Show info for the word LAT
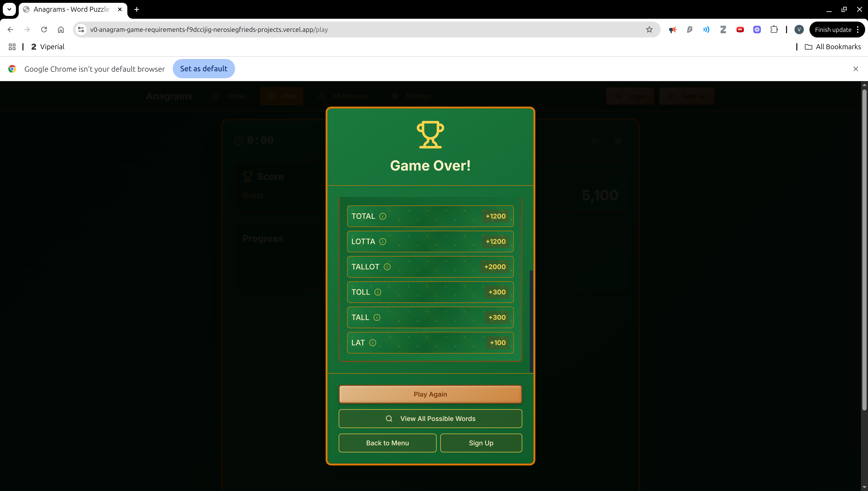This screenshot has height=491, width=868. [x=372, y=343]
